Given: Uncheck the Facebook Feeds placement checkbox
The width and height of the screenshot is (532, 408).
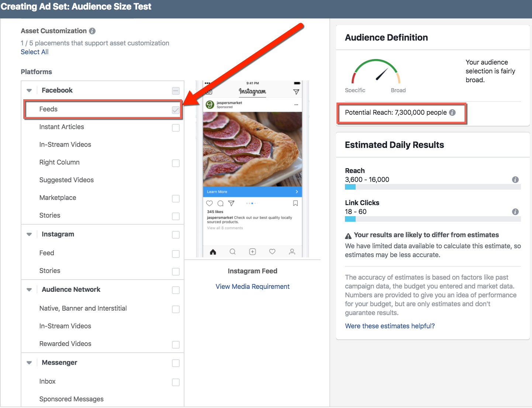Looking at the screenshot, I should click(176, 110).
